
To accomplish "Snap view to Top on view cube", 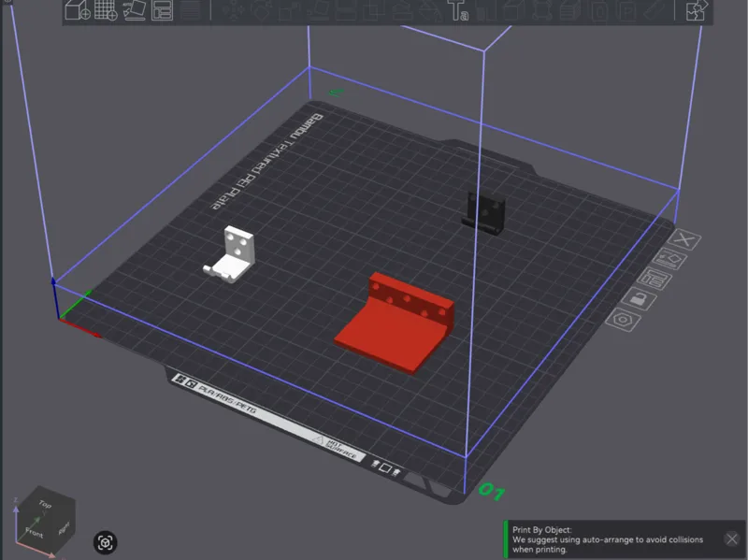I will [45, 504].
